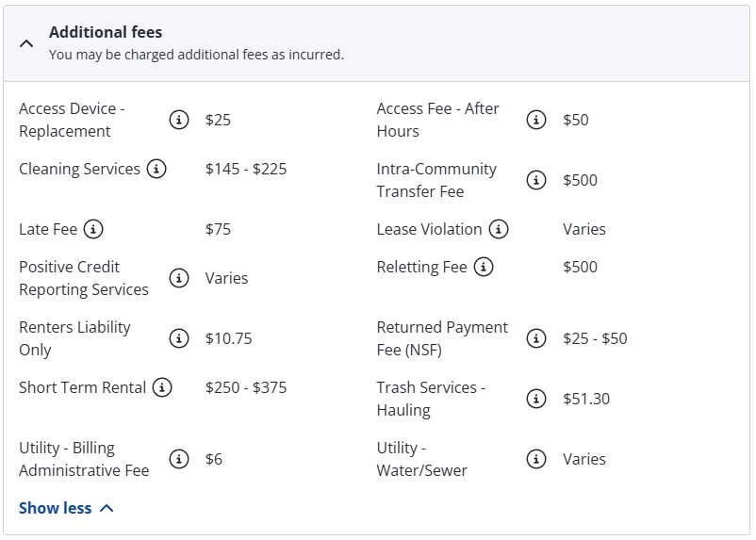Show info for Returned Payment Fee (NSF)
Viewport: 756px width, 540px height.
tap(536, 338)
